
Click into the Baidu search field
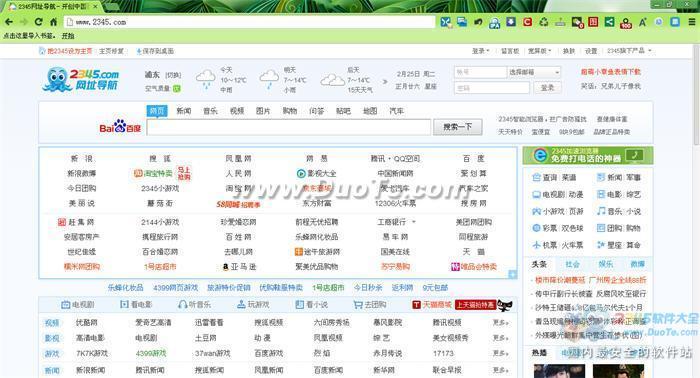tap(289, 127)
